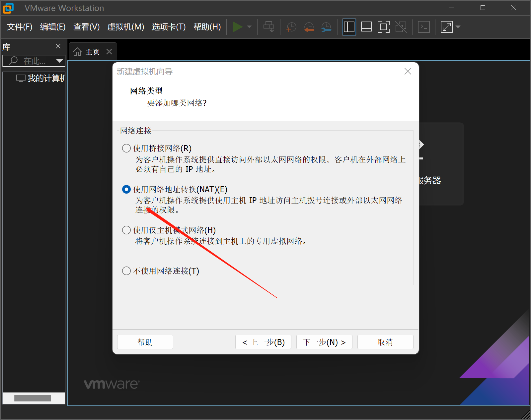This screenshot has height=420, width=531.
Task: Close the 主页 tab
Action: [x=110, y=52]
